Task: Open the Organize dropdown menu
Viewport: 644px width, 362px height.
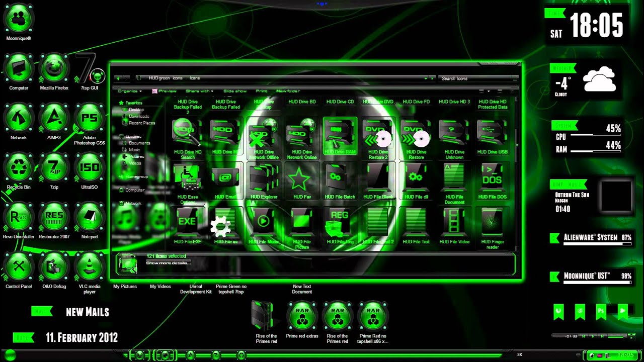Action: point(130,91)
